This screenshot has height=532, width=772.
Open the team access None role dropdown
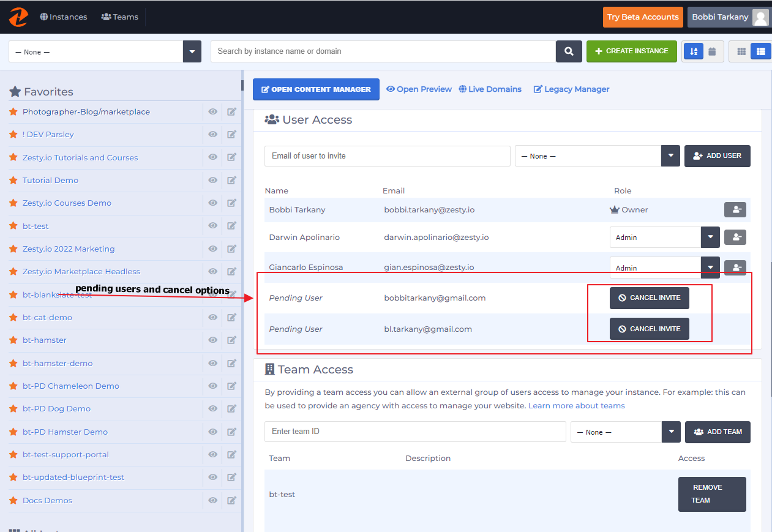(x=670, y=432)
